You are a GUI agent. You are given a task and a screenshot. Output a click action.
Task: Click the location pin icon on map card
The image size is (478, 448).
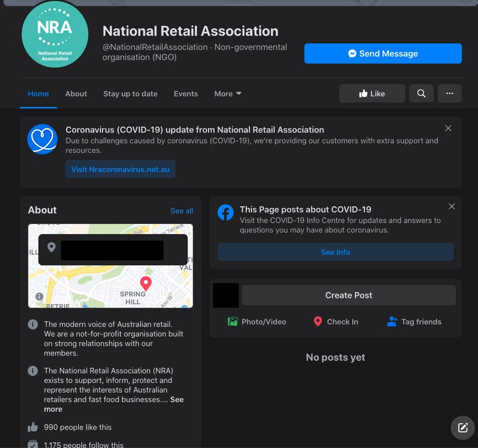(51, 247)
